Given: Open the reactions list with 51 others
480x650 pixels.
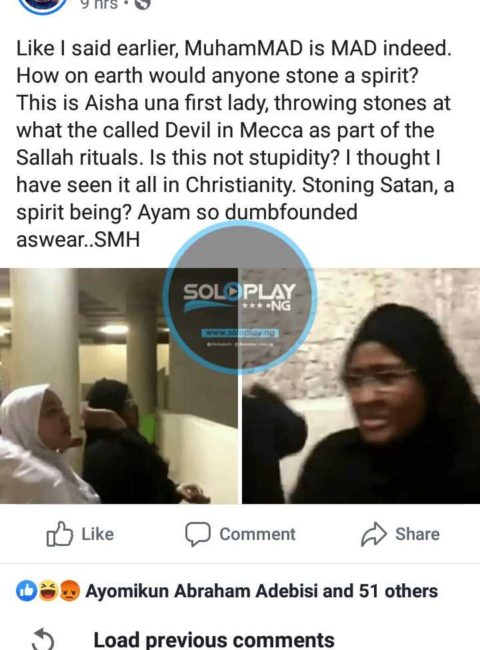Looking at the screenshot, I should coord(262,591).
